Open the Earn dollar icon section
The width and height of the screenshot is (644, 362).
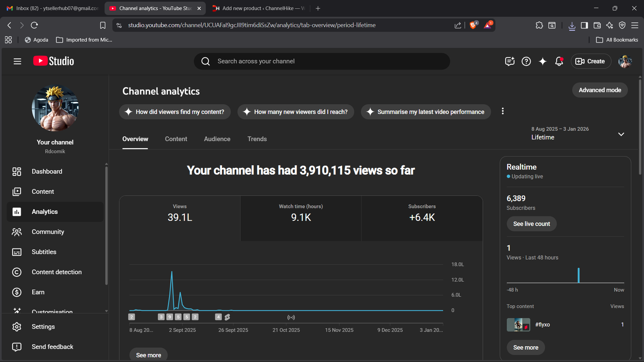(17, 292)
